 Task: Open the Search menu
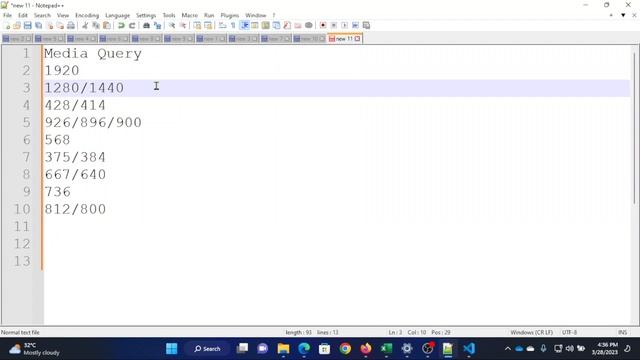[42, 16]
